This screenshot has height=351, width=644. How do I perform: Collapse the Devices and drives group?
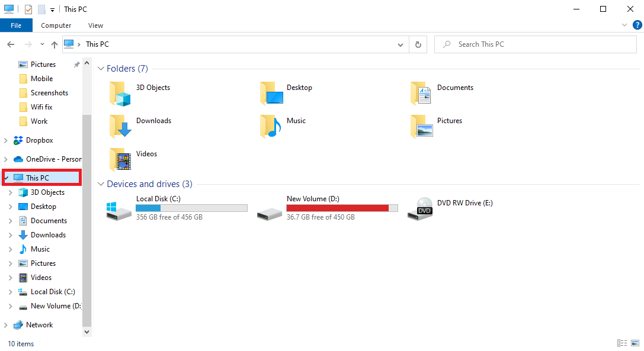[101, 184]
